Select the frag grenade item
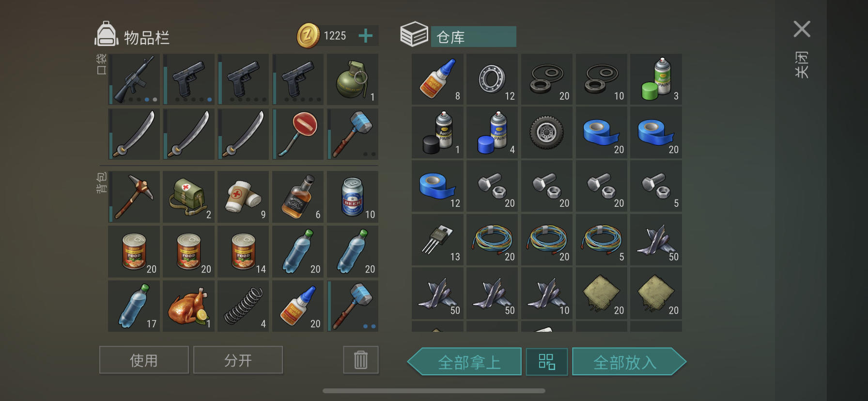The height and width of the screenshot is (401, 868). (x=353, y=79)
